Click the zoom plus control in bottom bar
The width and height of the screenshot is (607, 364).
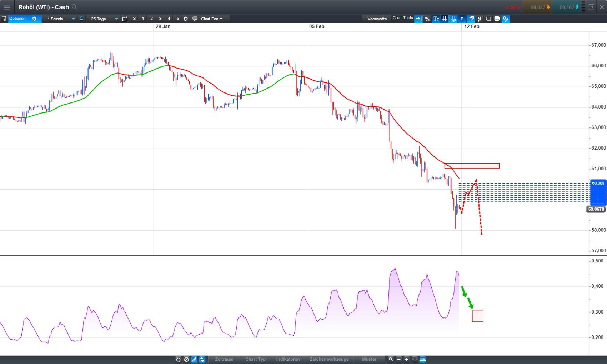coord(406,360)
